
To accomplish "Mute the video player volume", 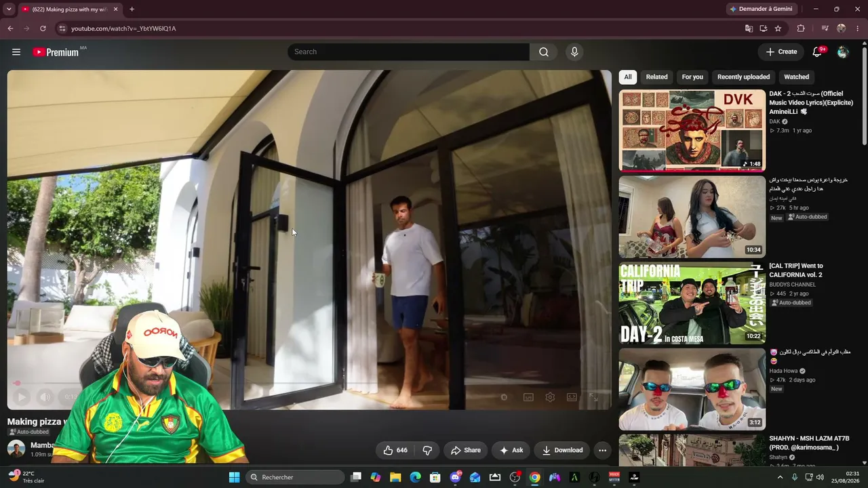I will [x=45, y=397].
